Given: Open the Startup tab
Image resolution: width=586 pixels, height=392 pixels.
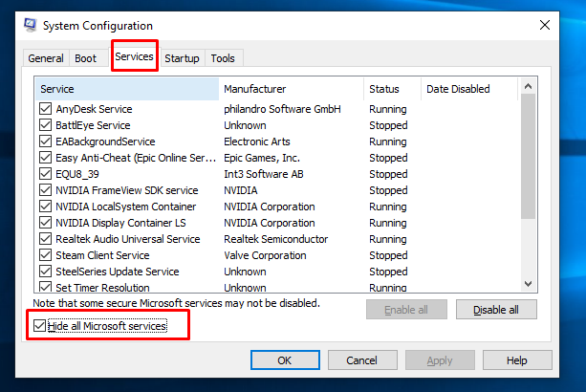Looking at the screenshot, I should (182, 58).
